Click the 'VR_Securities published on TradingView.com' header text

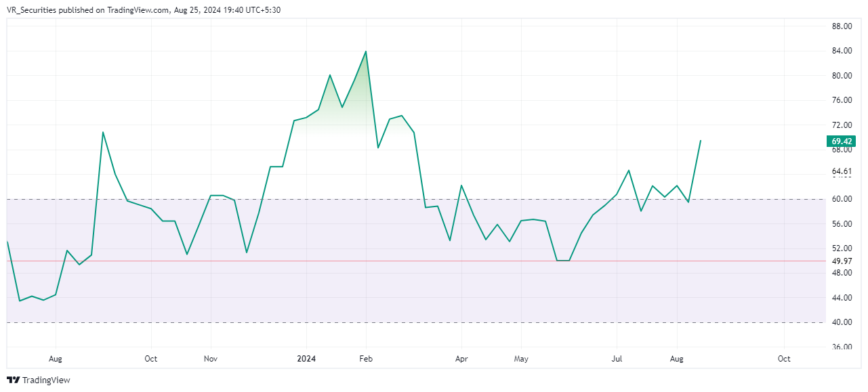[88, 10]
